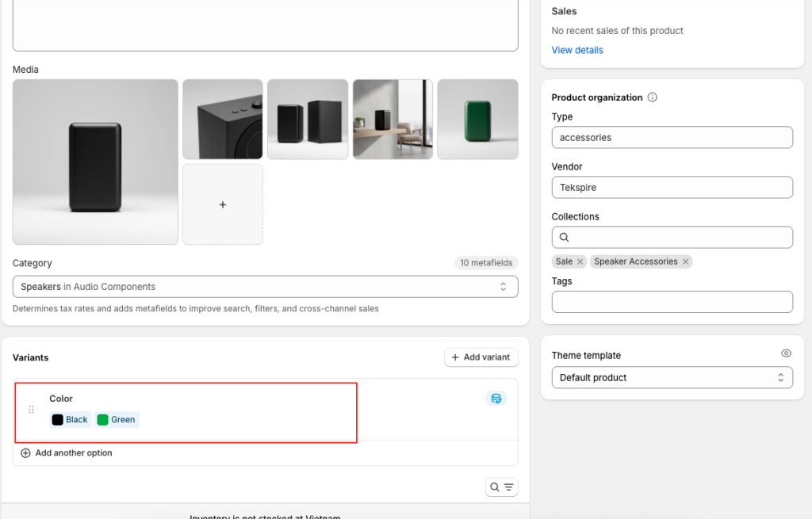Open the Theme template dropdown
The height and width of the screenshot is (519, 812).
[x=672, y=378]
